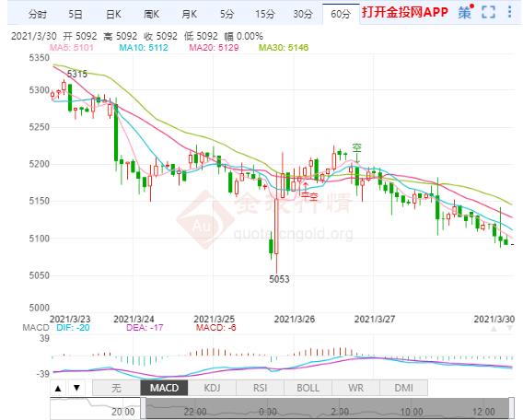Screen dimensions: 523x420
Task: Click the MA20: 5129 legend label
Action: coord(214,47)
